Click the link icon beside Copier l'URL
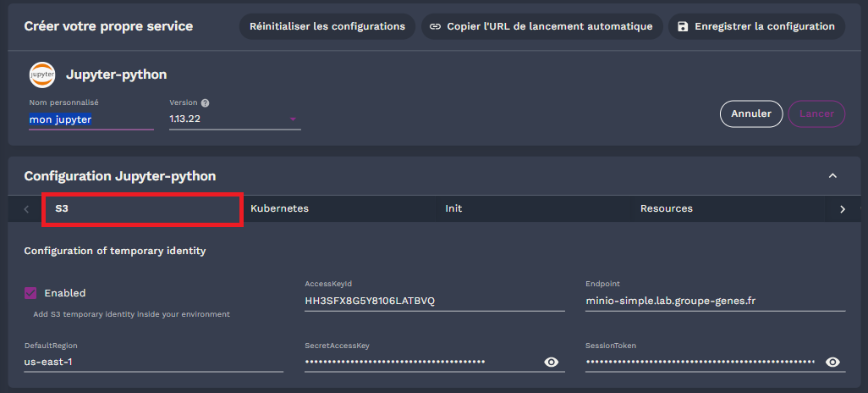 pos(435,26)
